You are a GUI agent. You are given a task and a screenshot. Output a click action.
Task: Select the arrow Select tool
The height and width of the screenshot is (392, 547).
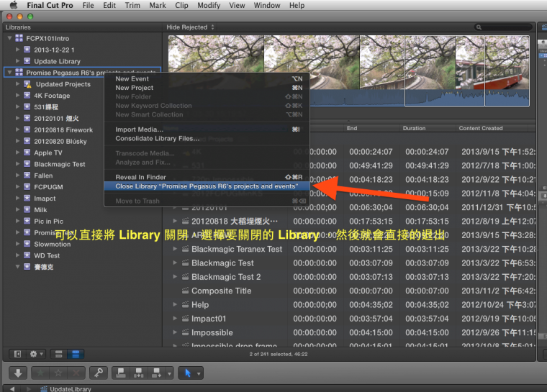coord(188,373)
